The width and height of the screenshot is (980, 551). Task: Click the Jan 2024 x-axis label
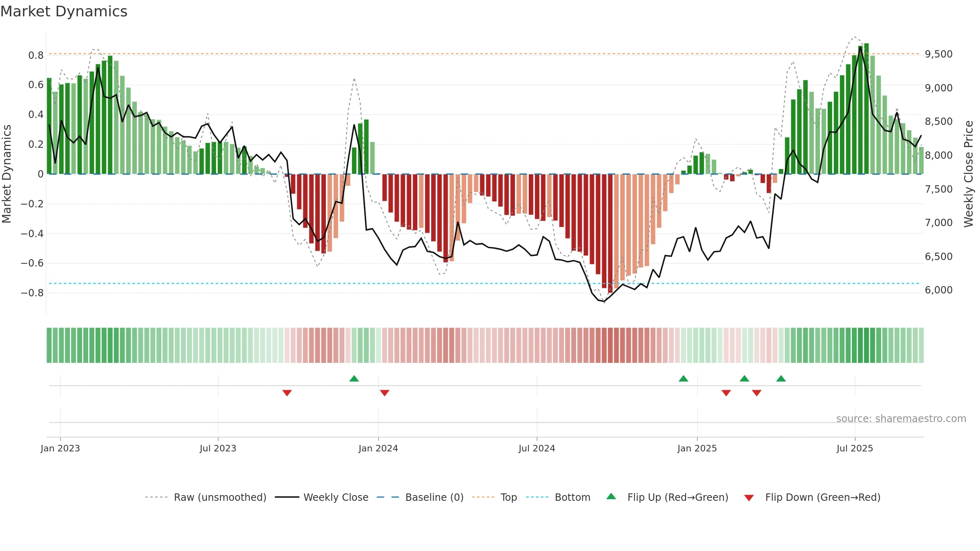point(379,448)
